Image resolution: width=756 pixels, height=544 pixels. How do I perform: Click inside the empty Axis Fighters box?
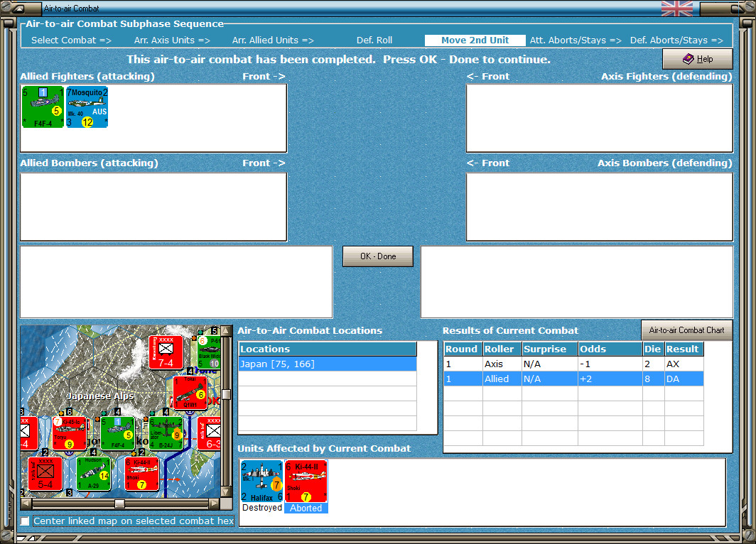click(x=599, y=118)
